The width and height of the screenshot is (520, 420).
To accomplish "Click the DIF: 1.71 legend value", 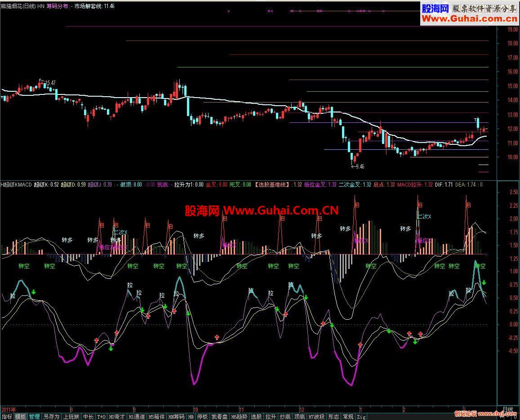I will pyautogui.click(x=444, y=184).
